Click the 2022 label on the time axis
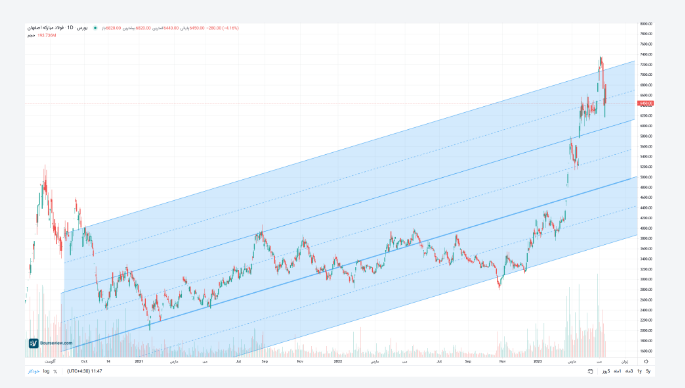685x388 pixels. pyautogui.click(x=338, y=362)
